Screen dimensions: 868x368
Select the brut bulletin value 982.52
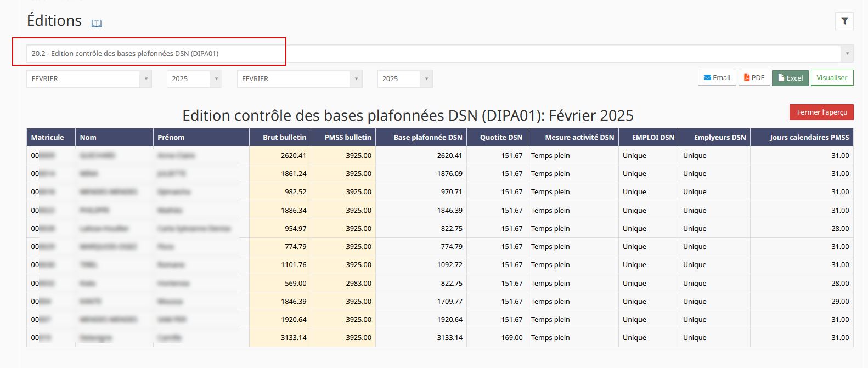click(x=295, y=192)
